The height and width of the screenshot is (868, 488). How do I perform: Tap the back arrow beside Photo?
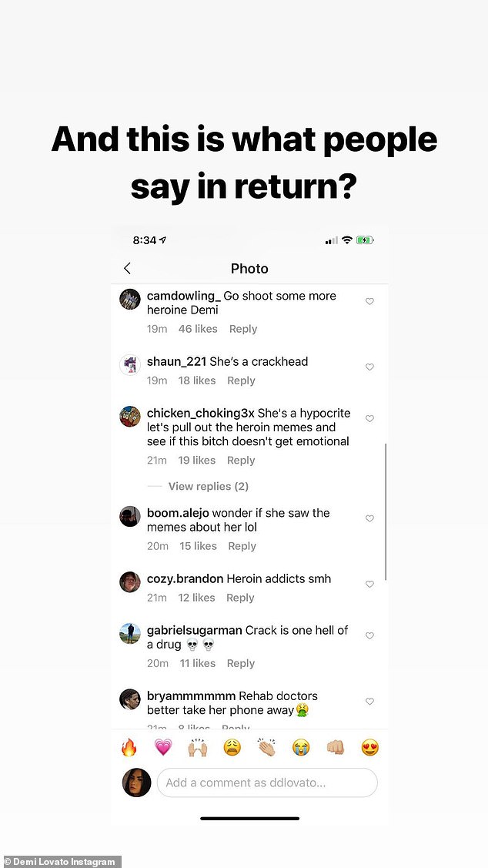[x=128, y=268]
